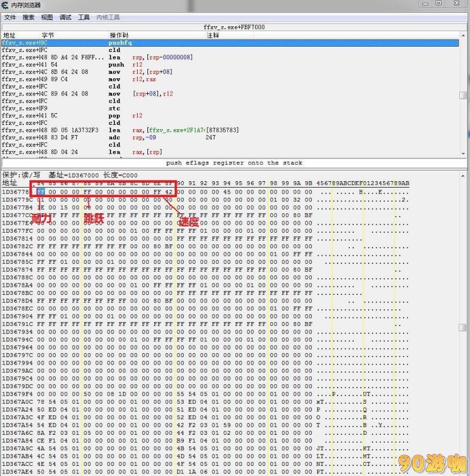Viewport: 470px width, 476px height.
Task: Select the push r12 instruction row
Action: [x=230, y=65]
